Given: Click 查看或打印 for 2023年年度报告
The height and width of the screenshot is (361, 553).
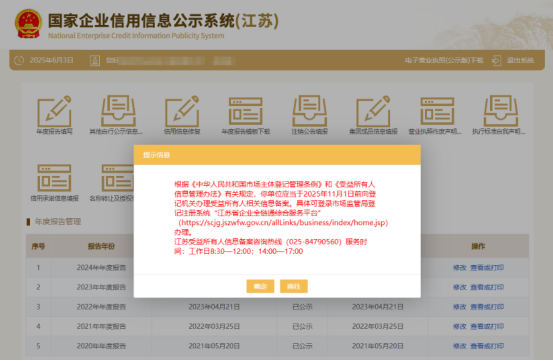Looking at the screenshot, I should [x=487, y=287].
